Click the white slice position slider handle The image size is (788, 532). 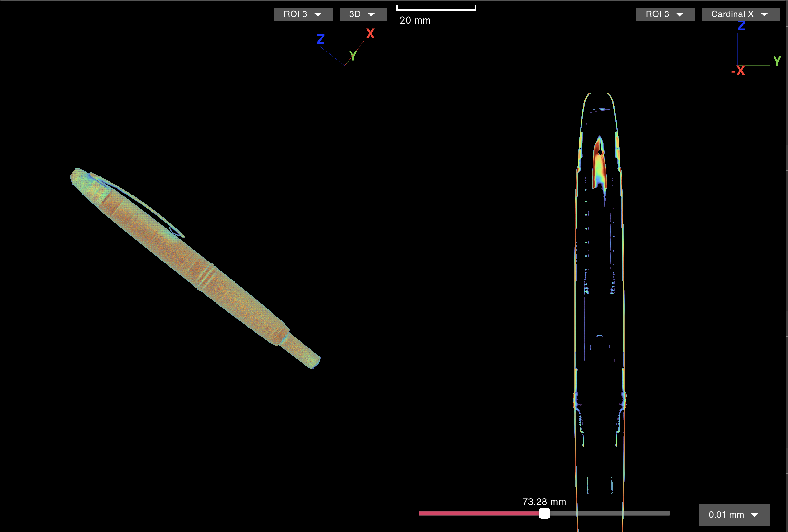544,513
